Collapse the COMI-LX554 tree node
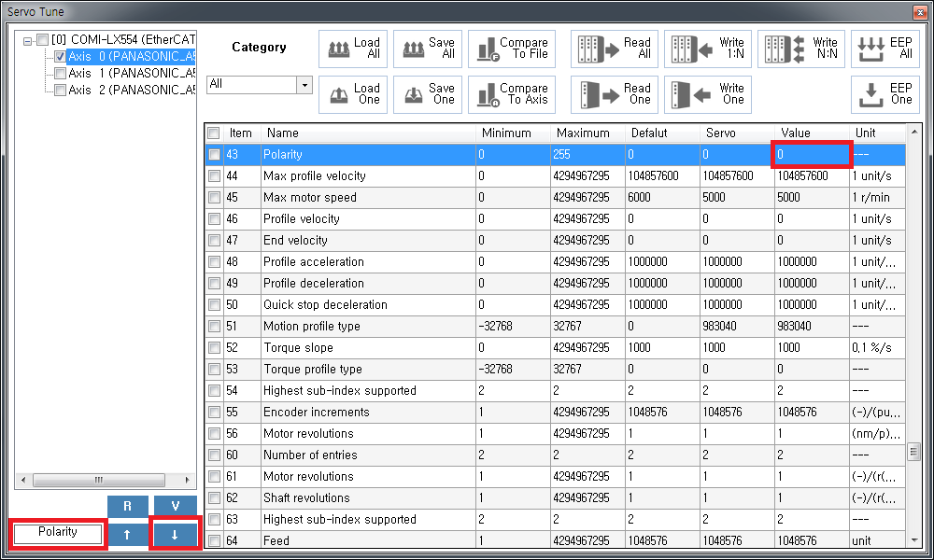 [28, 40]
